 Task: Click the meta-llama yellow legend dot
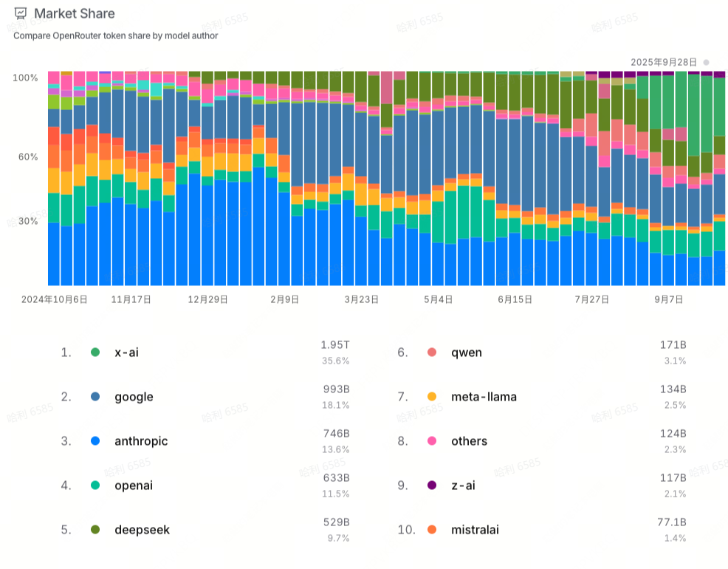coord(432,397)
